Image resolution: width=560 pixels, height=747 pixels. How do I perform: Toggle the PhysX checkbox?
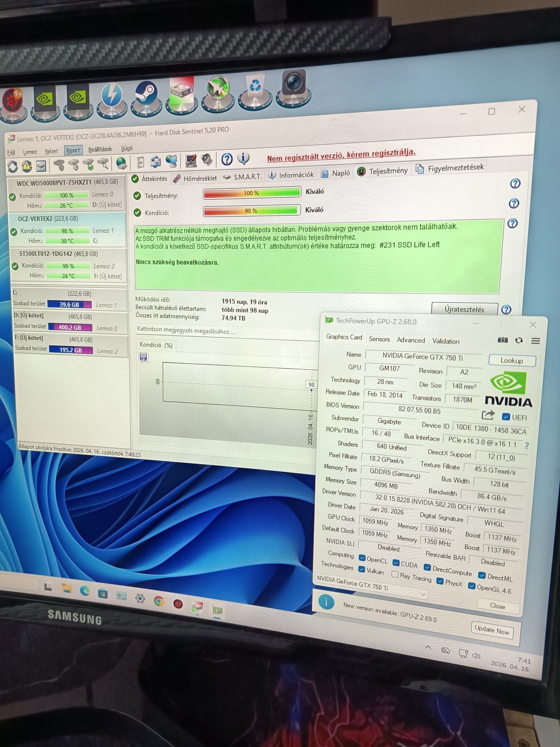440,581
